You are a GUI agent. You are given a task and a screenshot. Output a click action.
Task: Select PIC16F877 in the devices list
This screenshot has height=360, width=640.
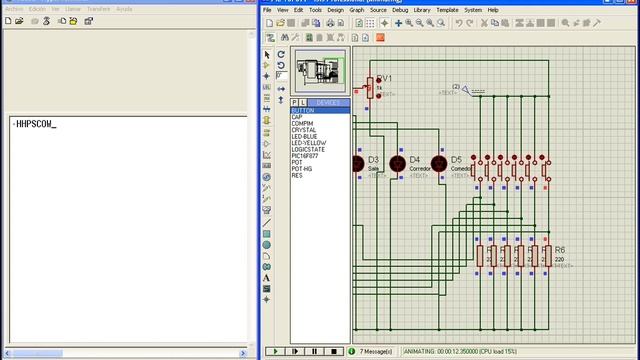304,156
